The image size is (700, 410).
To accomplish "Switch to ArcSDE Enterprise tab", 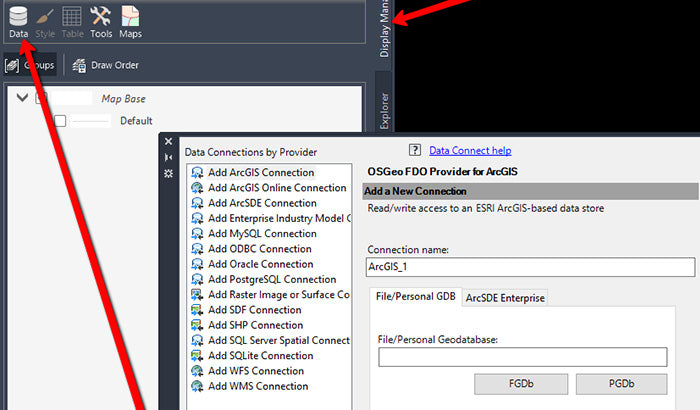I will tap(505, 298).
